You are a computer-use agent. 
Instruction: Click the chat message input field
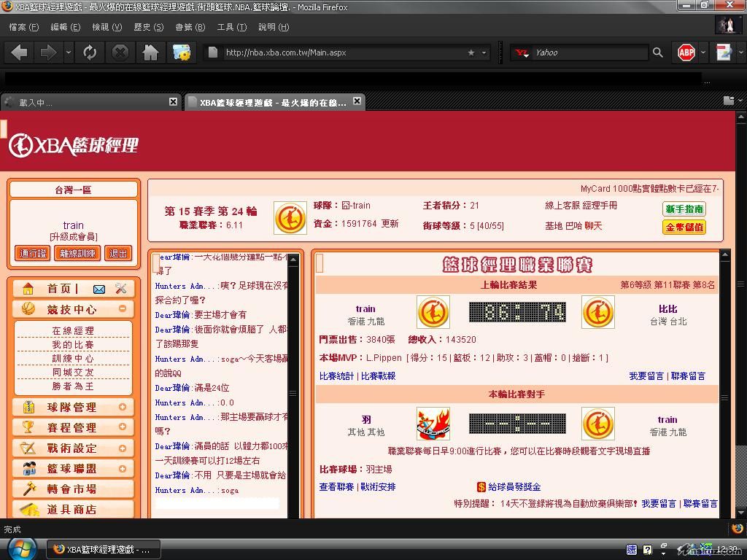(217, 503)
